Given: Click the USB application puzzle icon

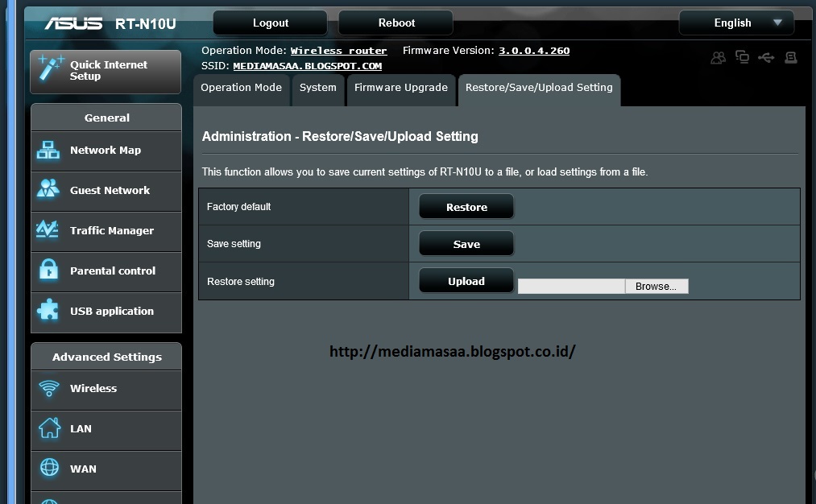Looking at the screenshot, I should pos(48,309).
